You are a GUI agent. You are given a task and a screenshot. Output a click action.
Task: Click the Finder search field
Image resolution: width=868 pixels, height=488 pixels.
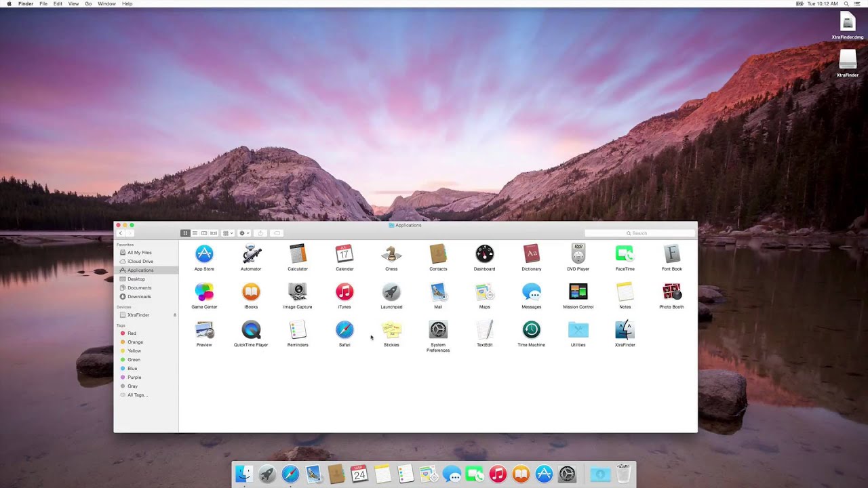tap(639, 233)
